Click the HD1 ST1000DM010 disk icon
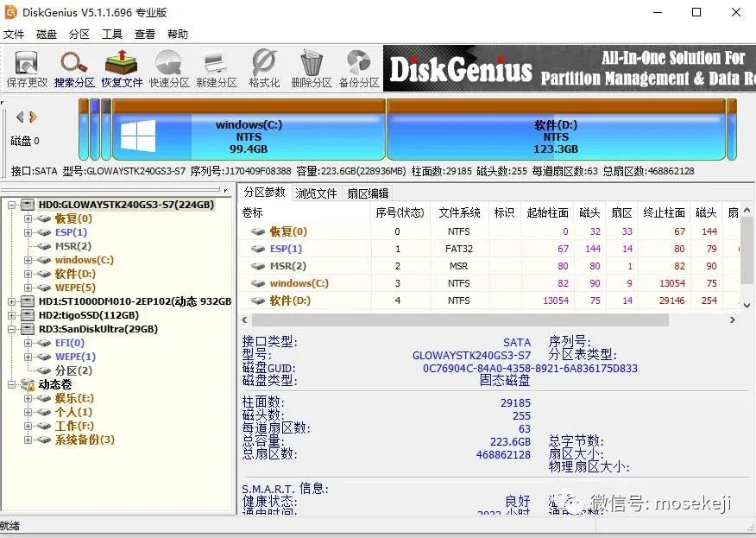 click(x=28, y=301)
